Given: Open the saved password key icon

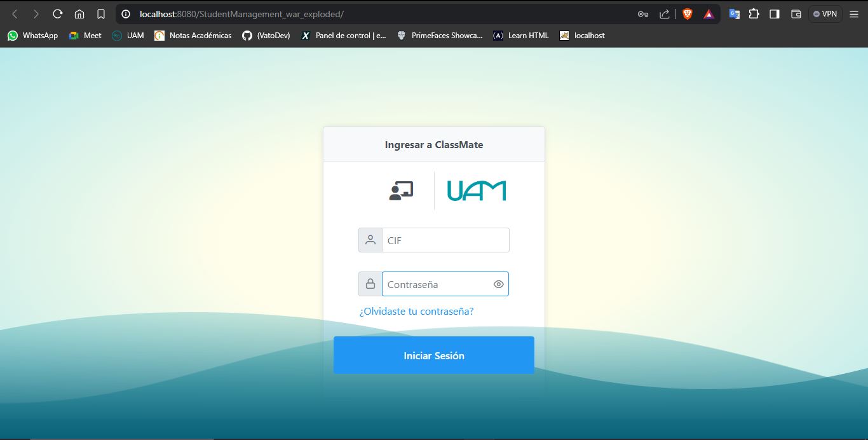Looking at the screenshot, I should (x=643, y=14).
